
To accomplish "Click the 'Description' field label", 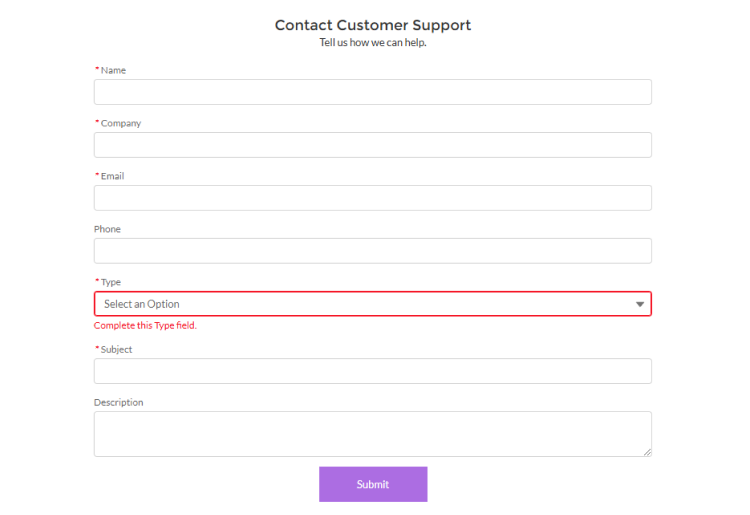I will [x=118, y=402].
